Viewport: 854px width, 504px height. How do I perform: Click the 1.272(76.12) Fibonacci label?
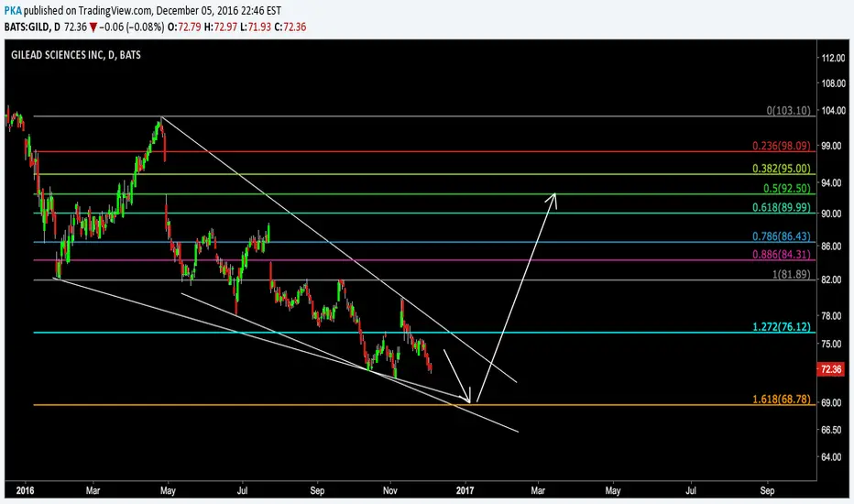781,326
